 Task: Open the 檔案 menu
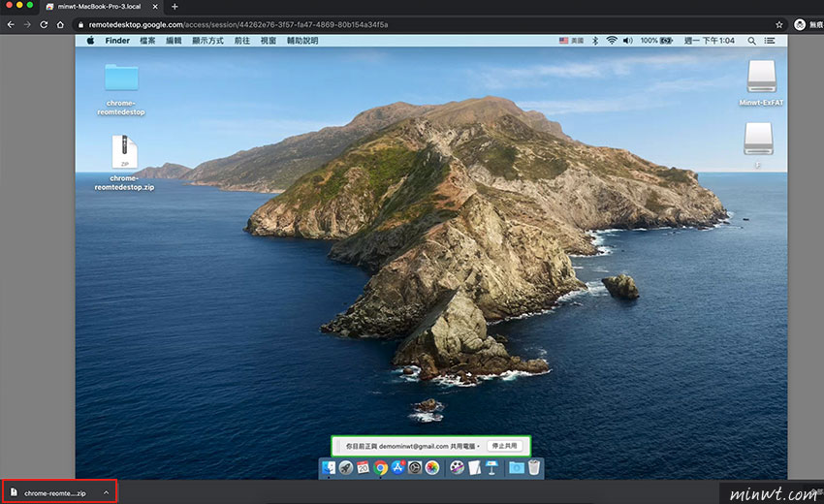point(147,41)
